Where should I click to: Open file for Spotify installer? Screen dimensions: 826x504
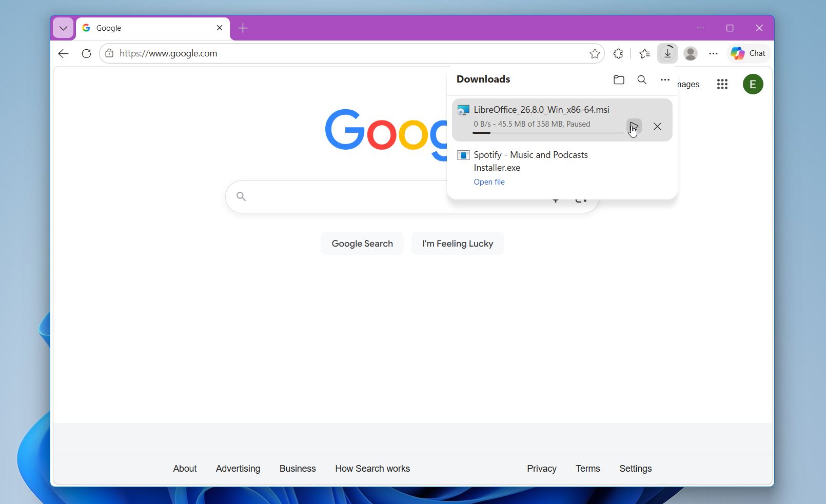pyautogui.click(x=489, y=182)
